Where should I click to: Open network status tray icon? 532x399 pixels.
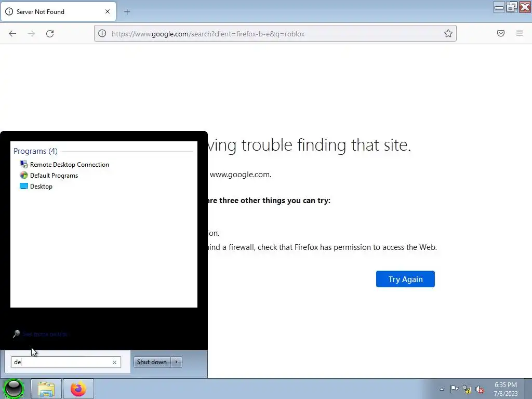[467, 390]
